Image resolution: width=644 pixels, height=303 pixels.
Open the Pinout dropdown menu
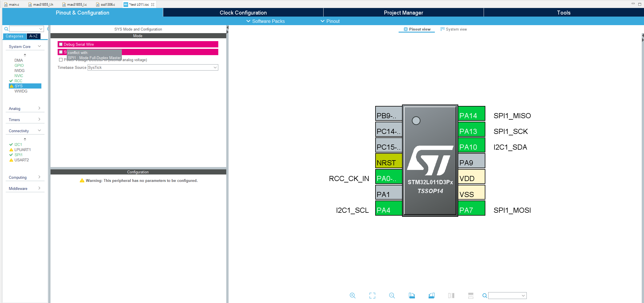330,21
